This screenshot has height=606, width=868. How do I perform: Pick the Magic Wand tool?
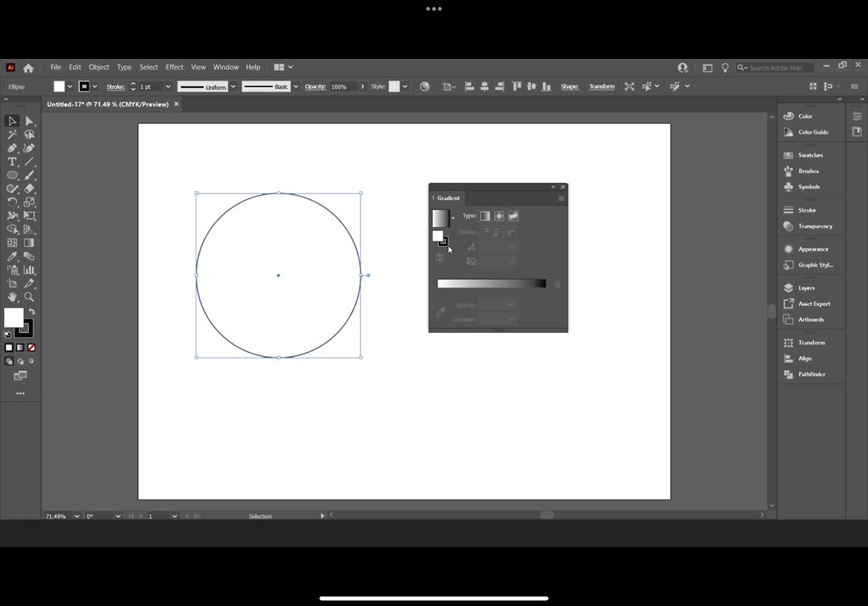[12, 134]
